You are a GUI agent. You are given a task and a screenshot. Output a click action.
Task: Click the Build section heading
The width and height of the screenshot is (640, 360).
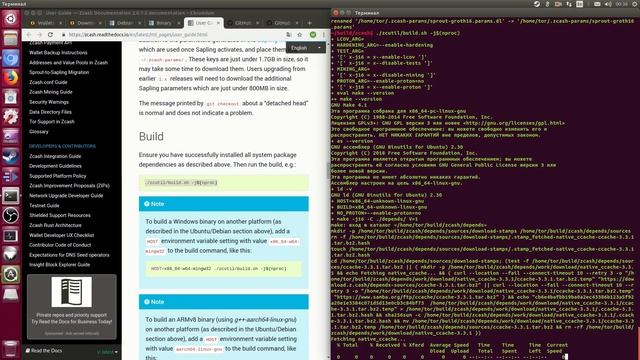(151, 136)
